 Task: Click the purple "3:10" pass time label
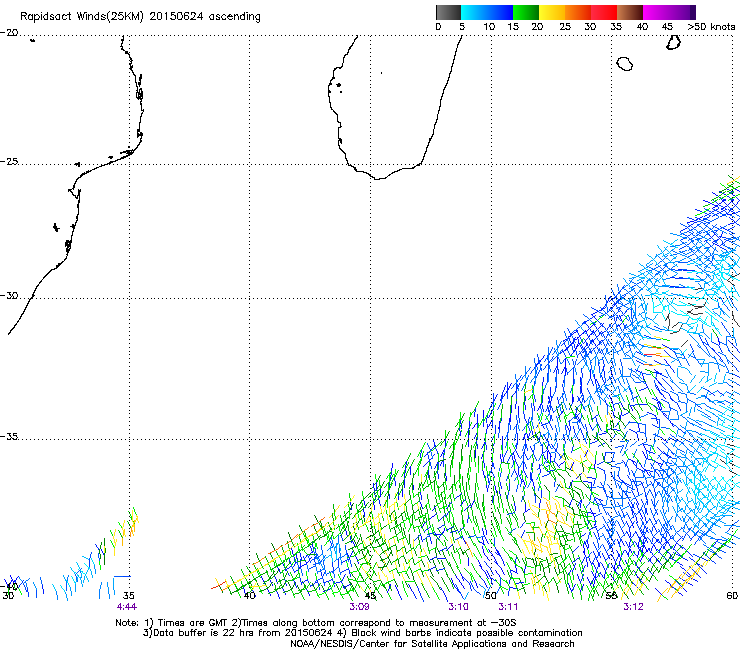tap(458, 607)
